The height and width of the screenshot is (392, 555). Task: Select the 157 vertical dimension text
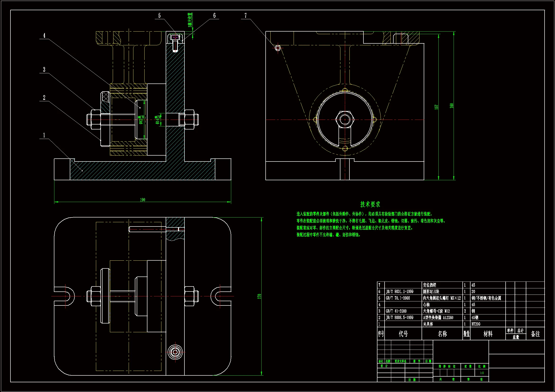pyautogui.click(x=436, y=107)
